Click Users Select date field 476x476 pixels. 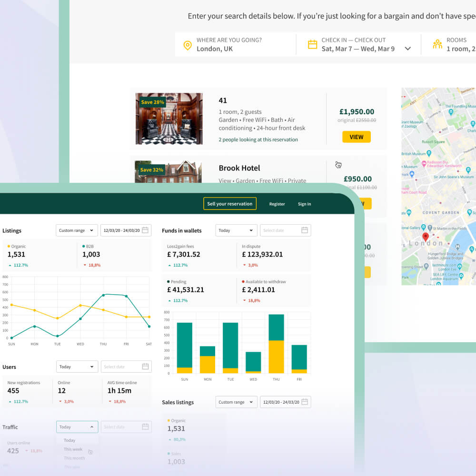coord(126,367)
